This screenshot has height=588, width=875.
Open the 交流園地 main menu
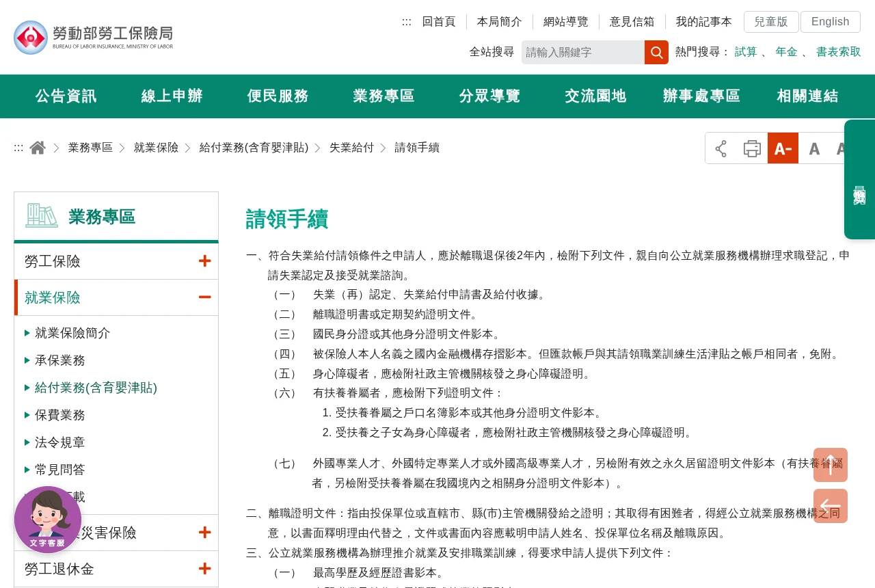596,96
